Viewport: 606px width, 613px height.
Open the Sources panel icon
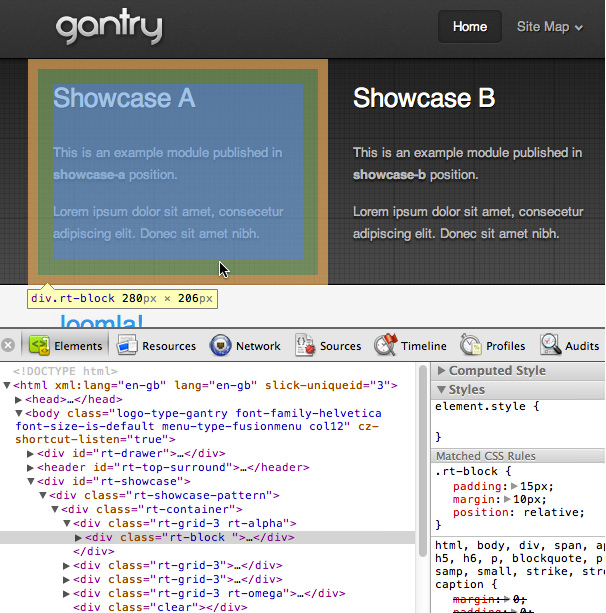click(x=305, y=346)
